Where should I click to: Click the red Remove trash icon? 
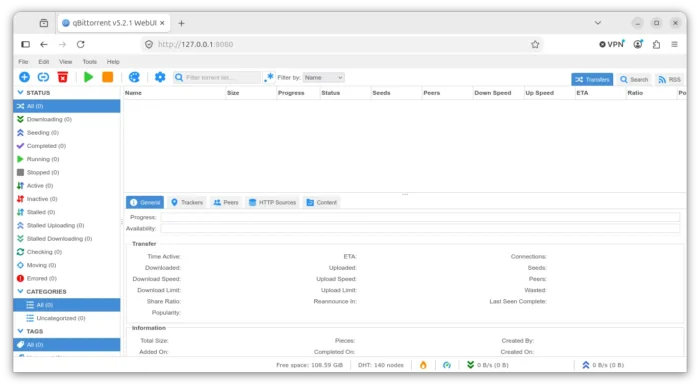tap(62, 77)
